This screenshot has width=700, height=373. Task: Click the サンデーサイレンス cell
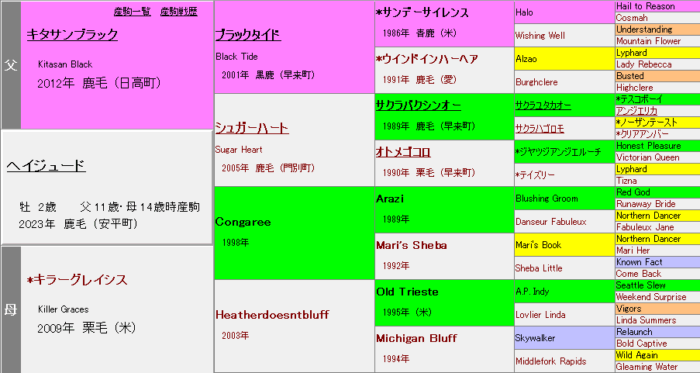[444, 24]
